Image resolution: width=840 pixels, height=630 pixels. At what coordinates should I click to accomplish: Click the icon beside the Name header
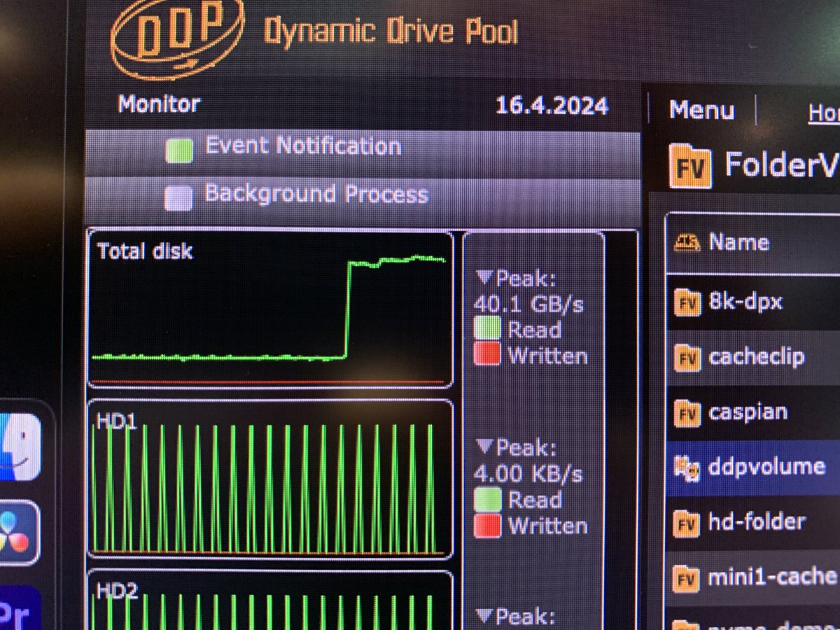686,243
